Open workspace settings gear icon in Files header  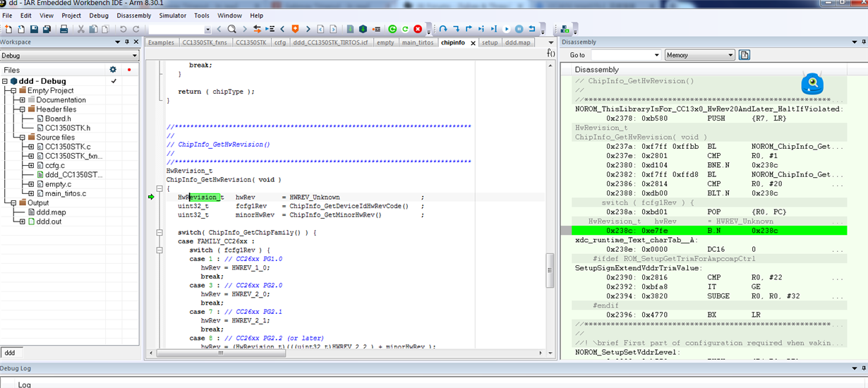point(112,70)
